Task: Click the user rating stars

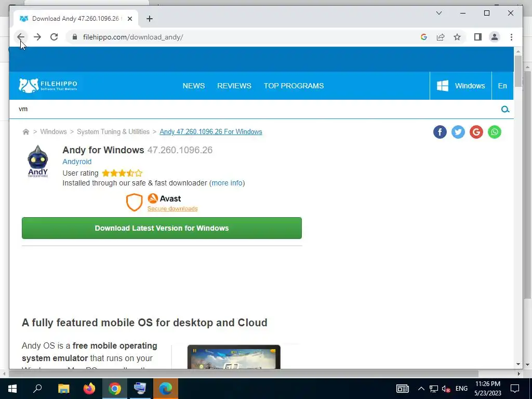Action: (122, 174)
